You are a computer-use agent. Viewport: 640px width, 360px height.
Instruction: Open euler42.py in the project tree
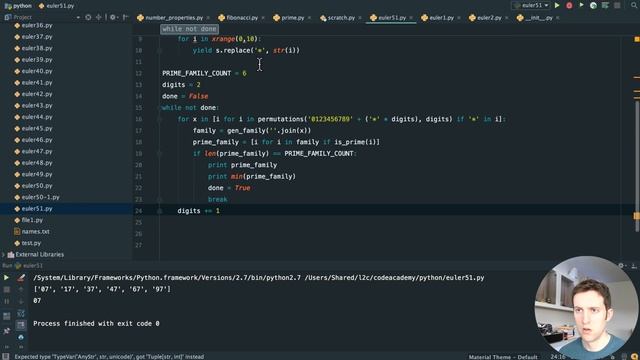(37, 94)
